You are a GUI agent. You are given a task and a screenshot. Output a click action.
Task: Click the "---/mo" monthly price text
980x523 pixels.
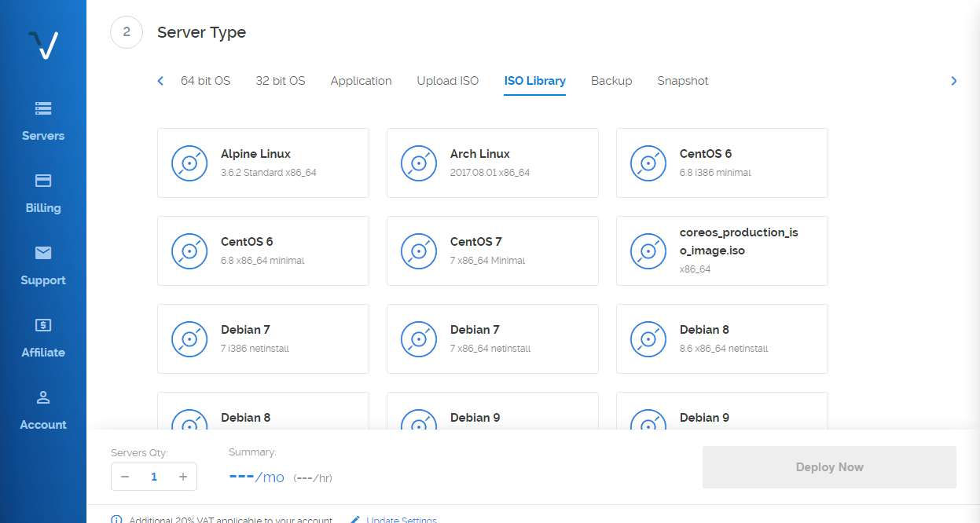(x=257, y=477)
